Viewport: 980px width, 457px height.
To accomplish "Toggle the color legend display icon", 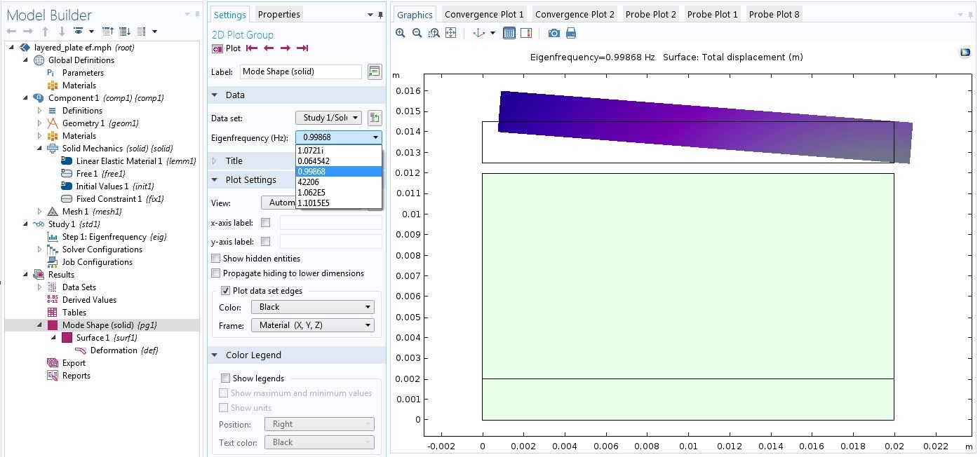I will [x=526, y=33].
